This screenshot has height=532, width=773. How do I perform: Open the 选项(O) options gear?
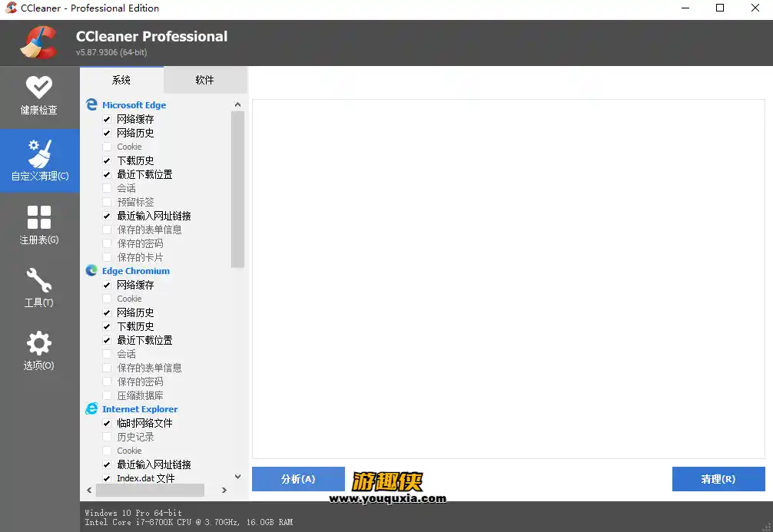pos(39,351)
